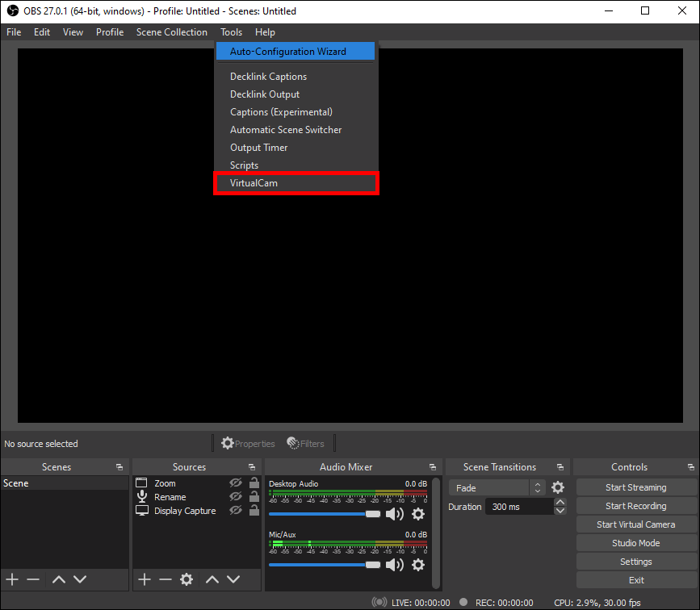Add a new scene with plus icon
Screen dimensions: 700x610
click(11, 579)
